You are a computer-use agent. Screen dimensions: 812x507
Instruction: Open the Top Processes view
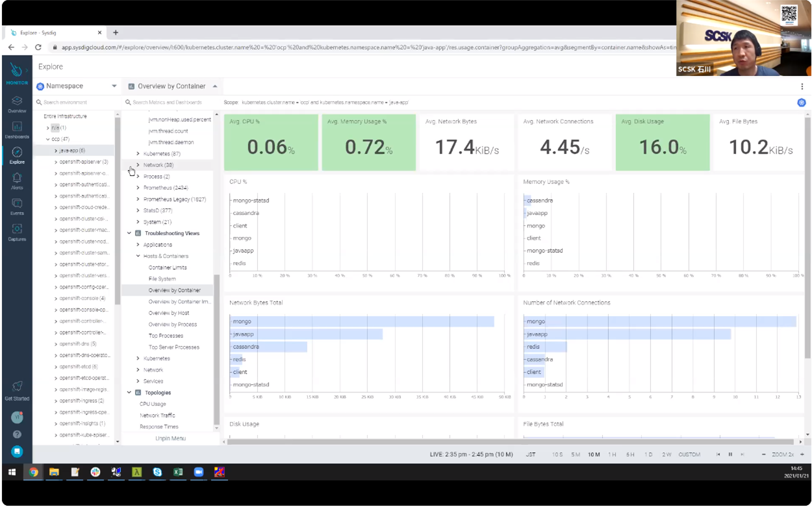pos(166,336)
